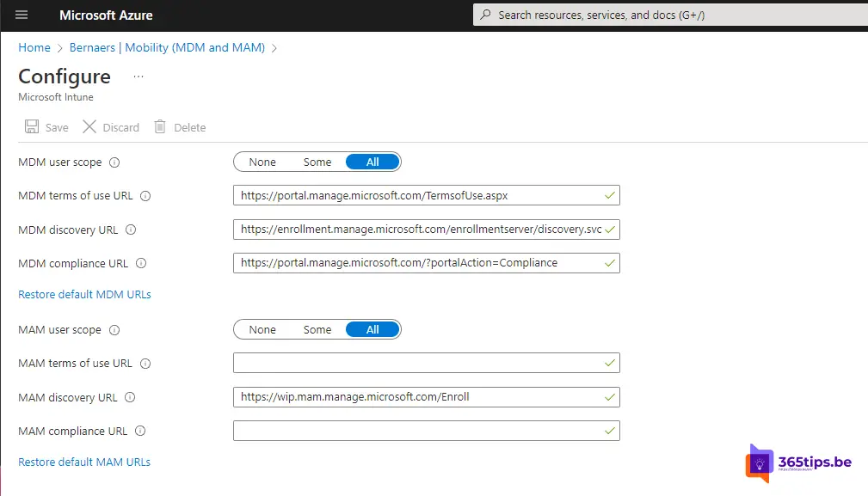Show info for MAM compliance URL
Screen dimensions: 868x496
[140, 431]
